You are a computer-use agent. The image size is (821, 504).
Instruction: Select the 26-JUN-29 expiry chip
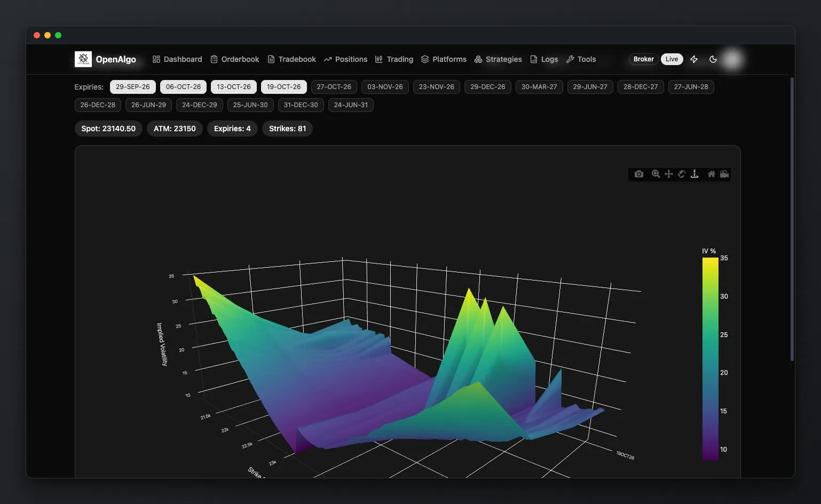[149, 105]
